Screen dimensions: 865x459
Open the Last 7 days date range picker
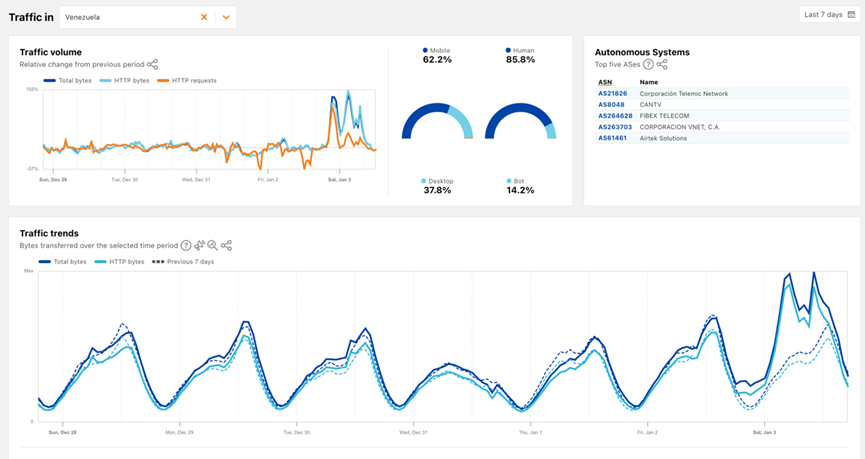pyautogui.click(x=829, y=14)
